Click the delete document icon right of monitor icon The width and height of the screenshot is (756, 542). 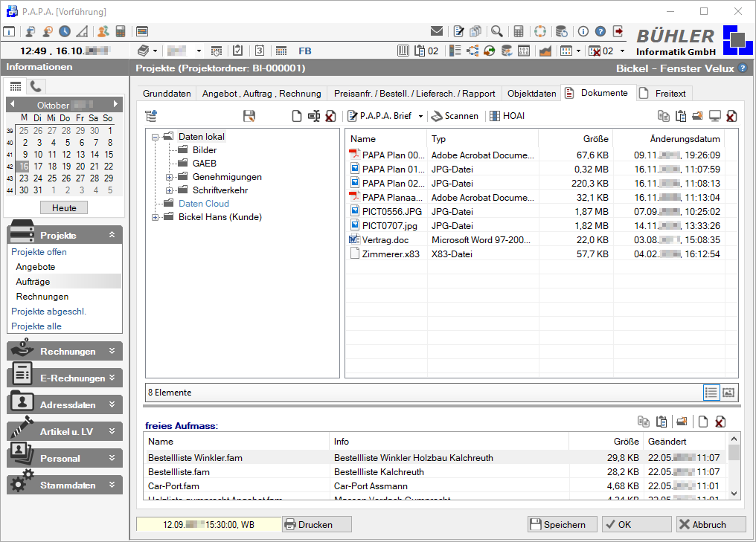click(731, 116)
